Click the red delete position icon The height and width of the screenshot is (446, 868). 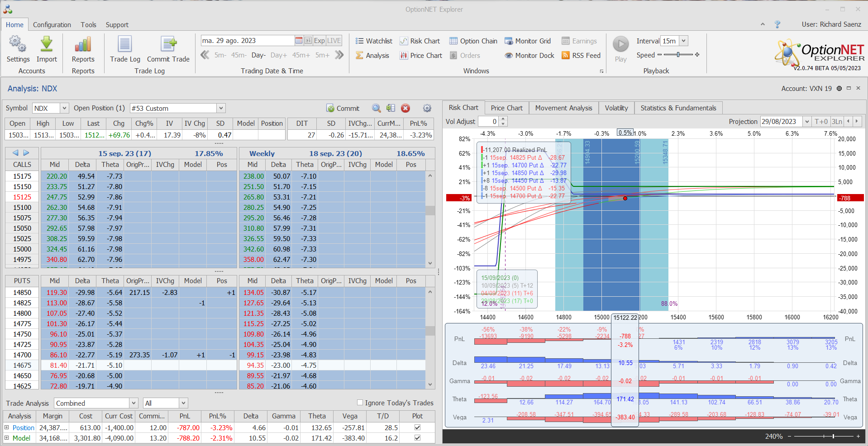click(405, 108)
